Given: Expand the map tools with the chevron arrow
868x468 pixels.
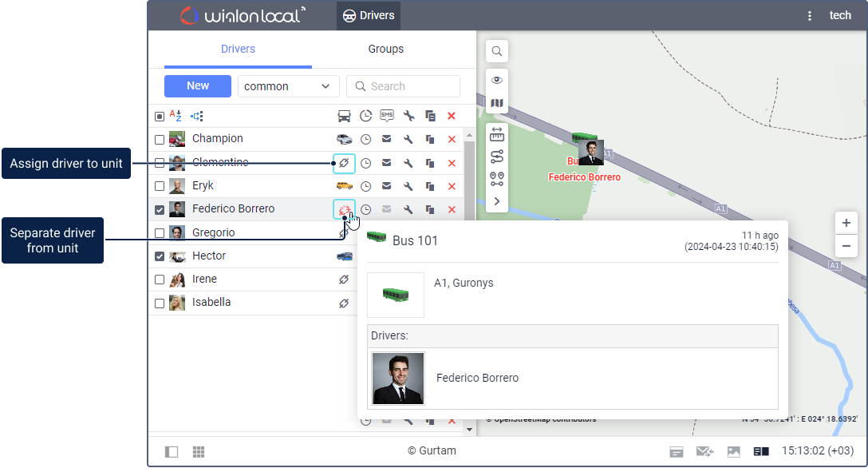Looking at the screenshot, I should click(497, 201).
